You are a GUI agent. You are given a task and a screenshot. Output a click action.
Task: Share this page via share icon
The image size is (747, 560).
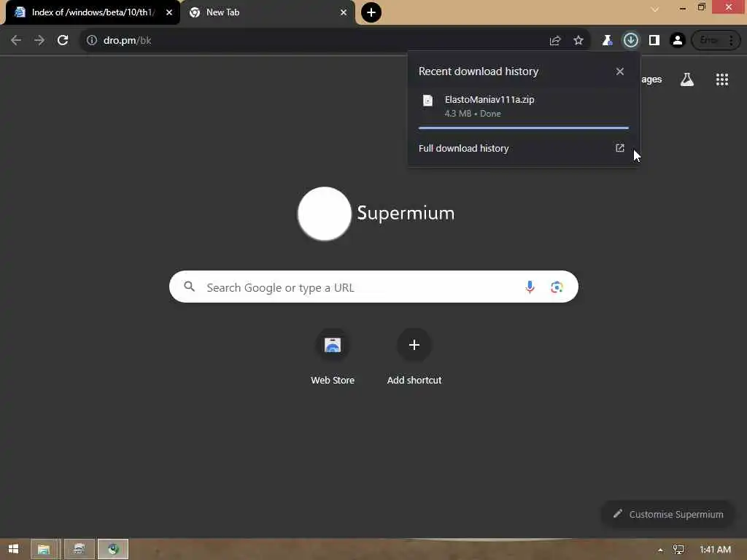click(555, 41)
